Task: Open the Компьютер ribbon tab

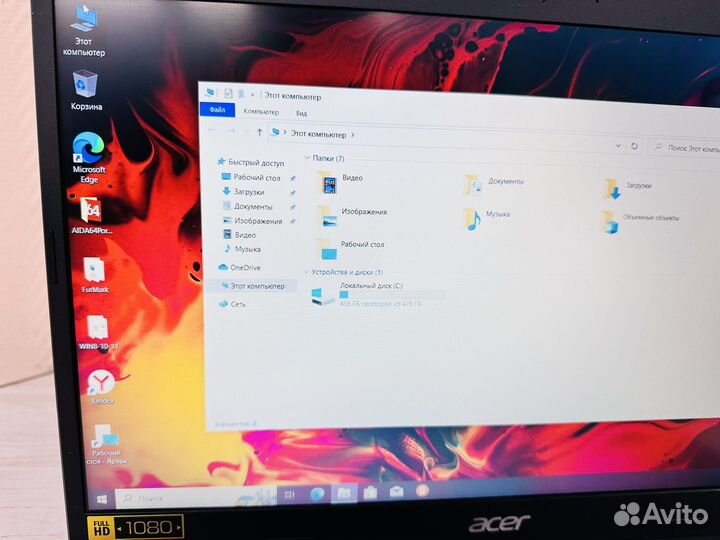Action: pos(261,112)
